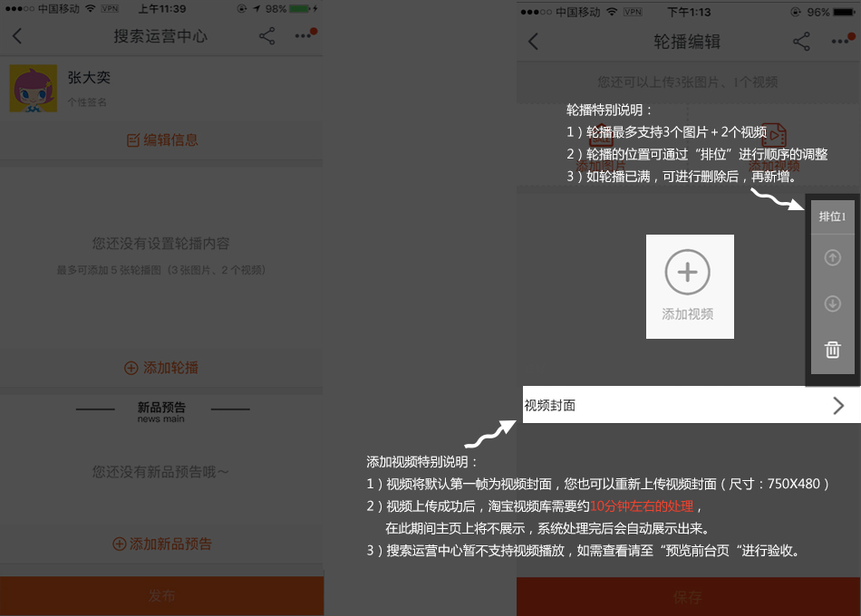Tap the trash icon in the 排位1 panel
Image resolution: width=861 pixels, height=616 pixels.
click(832, 348)
